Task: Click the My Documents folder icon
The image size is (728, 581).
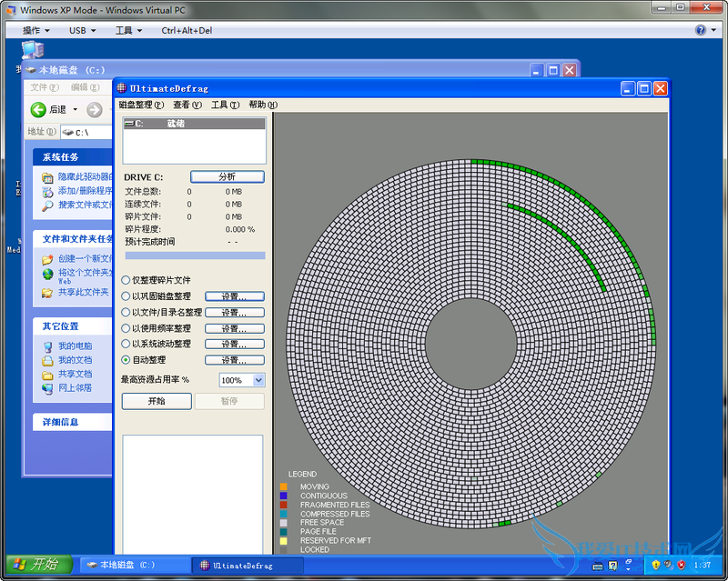Action: [48, 360]
